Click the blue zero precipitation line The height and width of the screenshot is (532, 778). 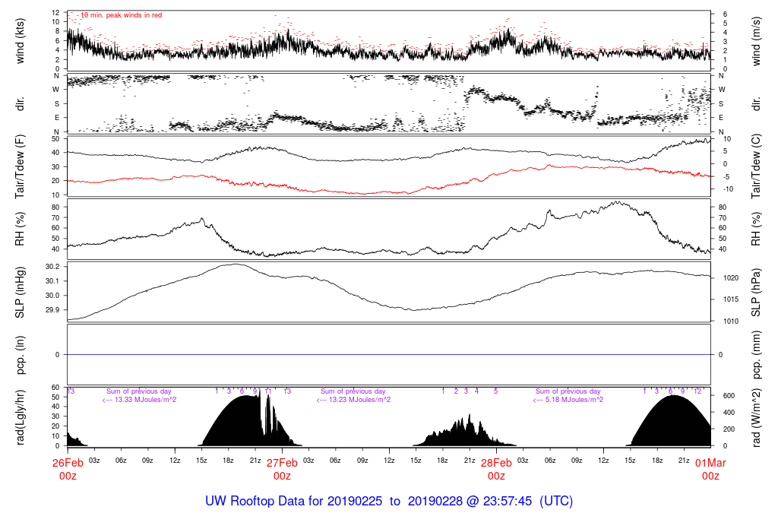[389, 354]
